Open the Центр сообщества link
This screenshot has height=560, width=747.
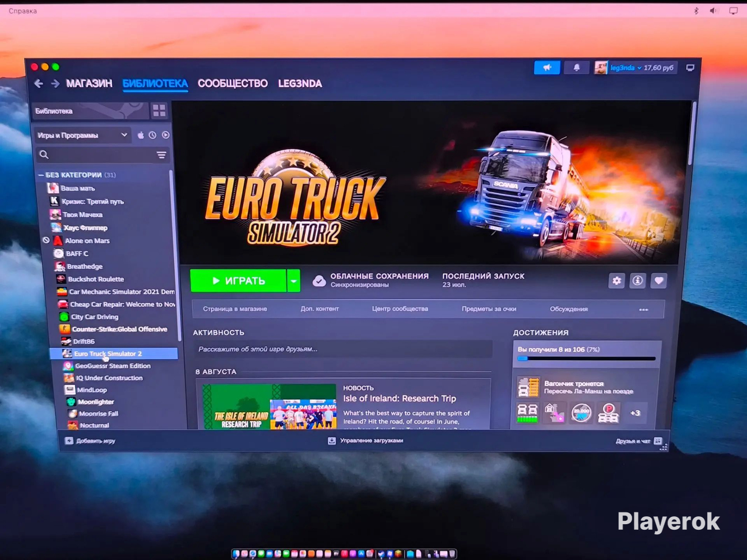tap(400, 309)
